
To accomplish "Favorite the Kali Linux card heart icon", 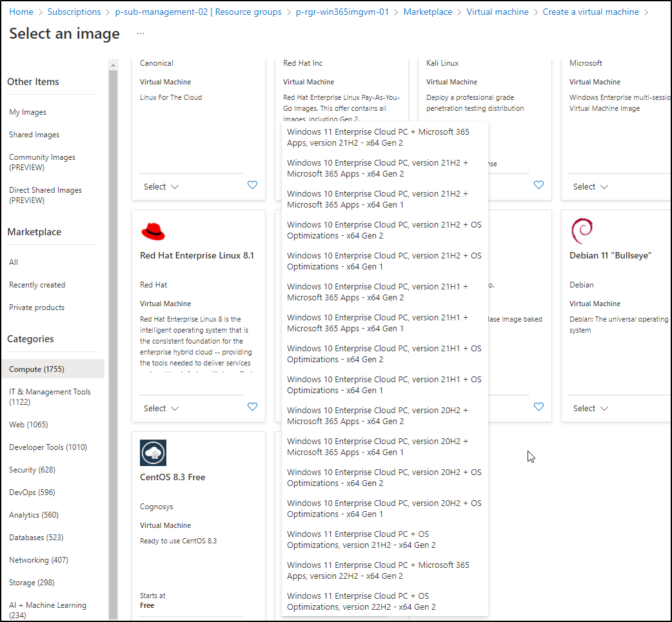I will click(x=539, y=185).
